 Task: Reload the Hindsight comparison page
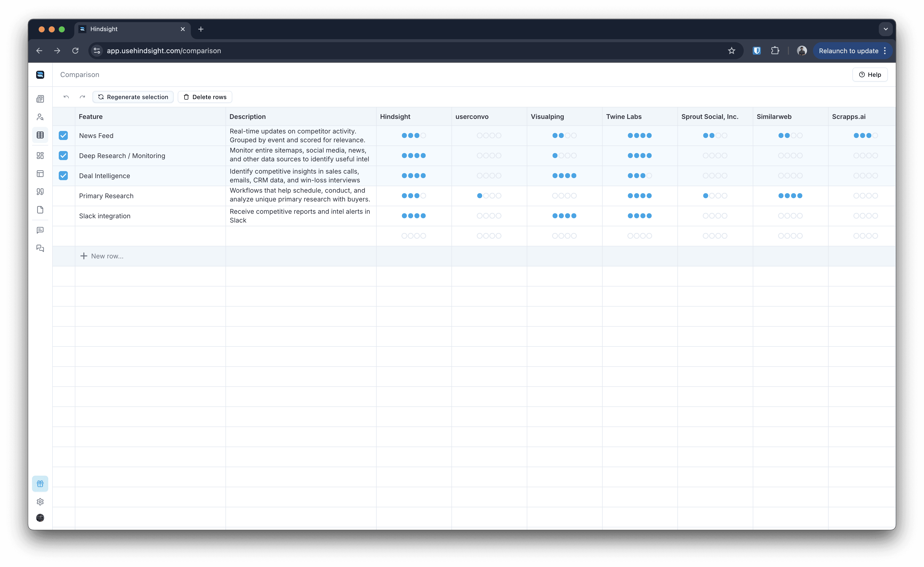(x=75, y=51)
